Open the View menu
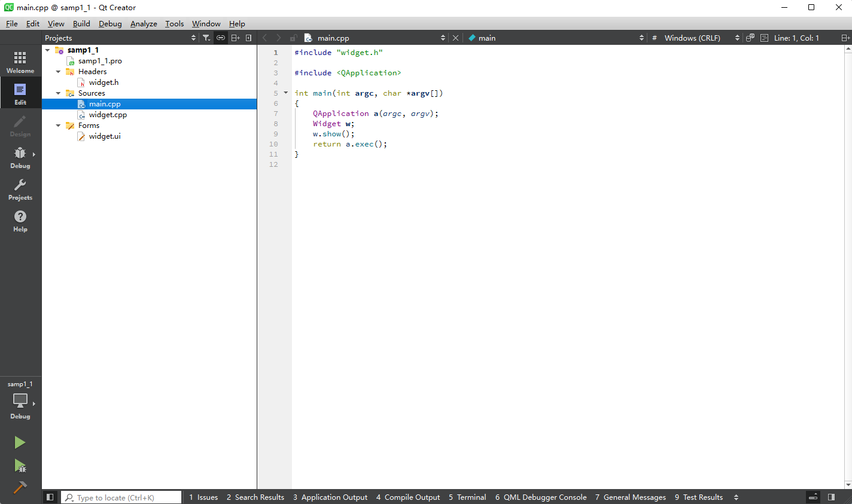 (56, 23)
